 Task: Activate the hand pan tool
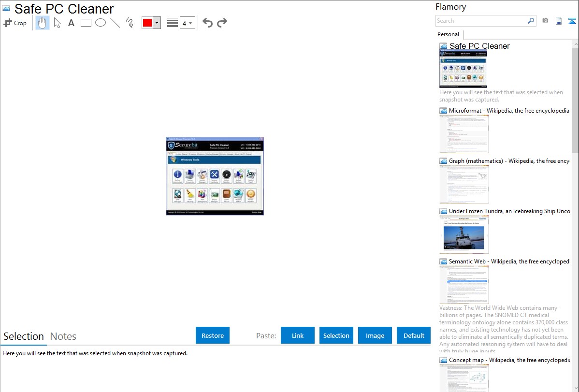43,23
